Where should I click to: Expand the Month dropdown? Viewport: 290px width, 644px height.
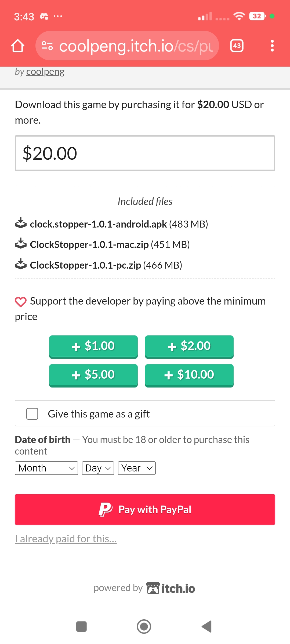[46, 468]
